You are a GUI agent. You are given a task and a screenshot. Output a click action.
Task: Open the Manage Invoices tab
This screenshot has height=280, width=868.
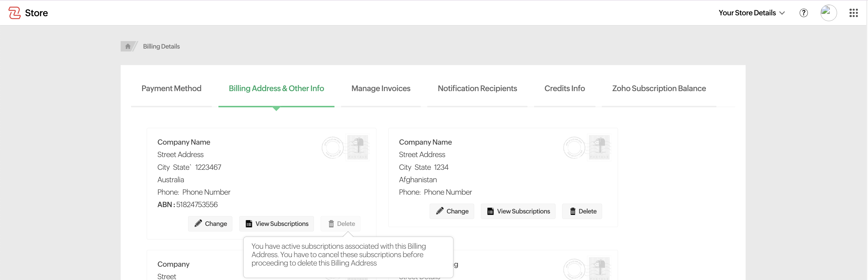tap(381, 88)
